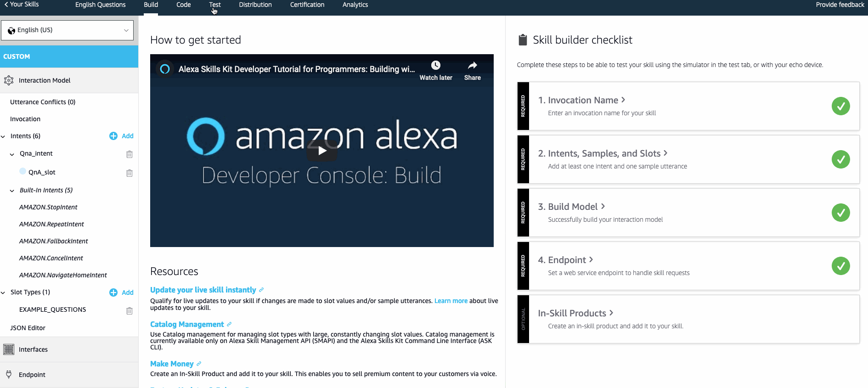Viewport: 868px width, 388px height.
Task: Collapse the Built-In Intents (5) group
Action: pyautogui.click(x=12, y=191)
